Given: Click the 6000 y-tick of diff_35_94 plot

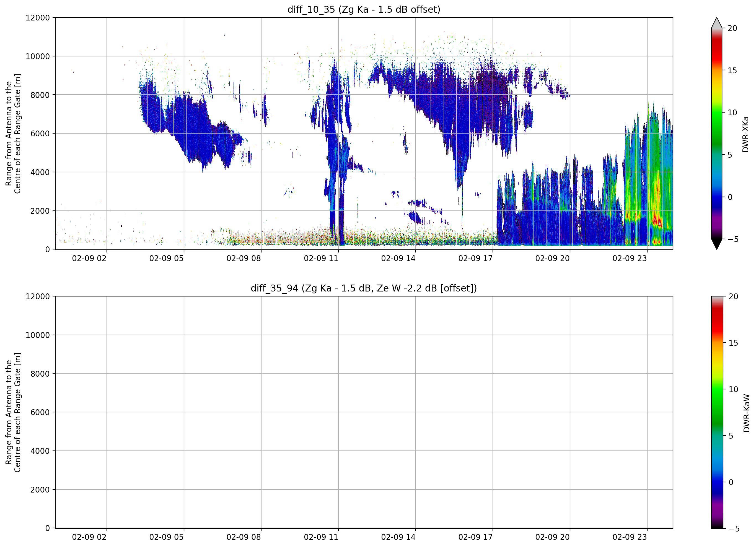Looking at the screenshot, I should click(40, 412).
